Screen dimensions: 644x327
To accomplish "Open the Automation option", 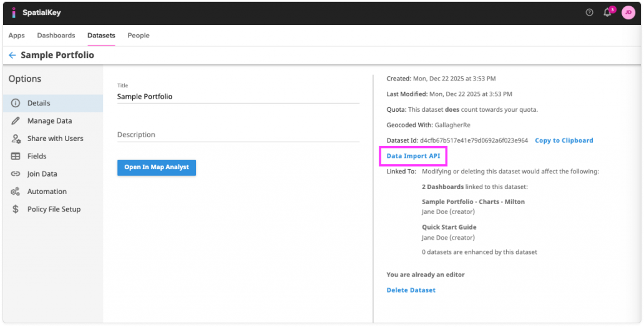I will click(x=53, y=192).
